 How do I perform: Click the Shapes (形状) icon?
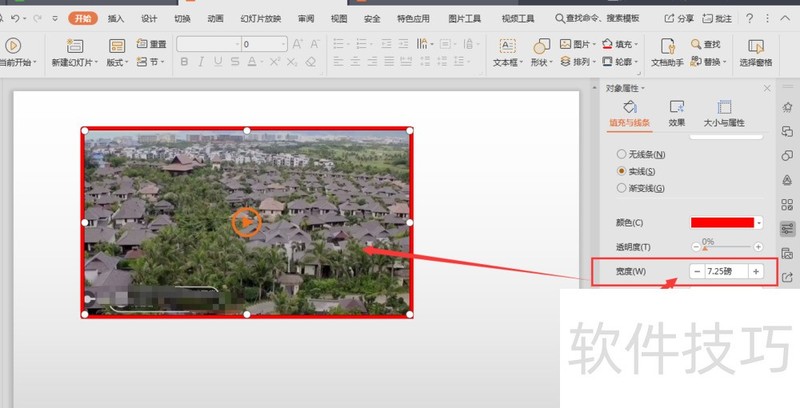tap(541, 46)
